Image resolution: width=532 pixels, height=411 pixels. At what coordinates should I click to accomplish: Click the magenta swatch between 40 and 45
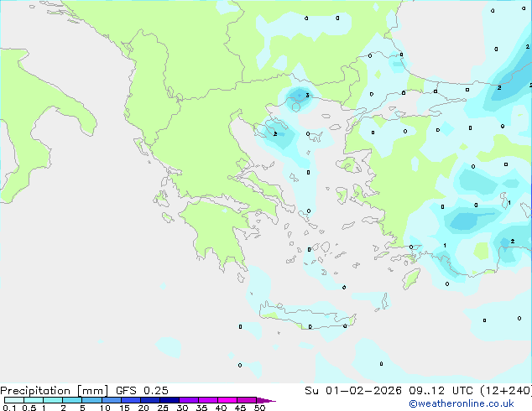coord(227,400)
